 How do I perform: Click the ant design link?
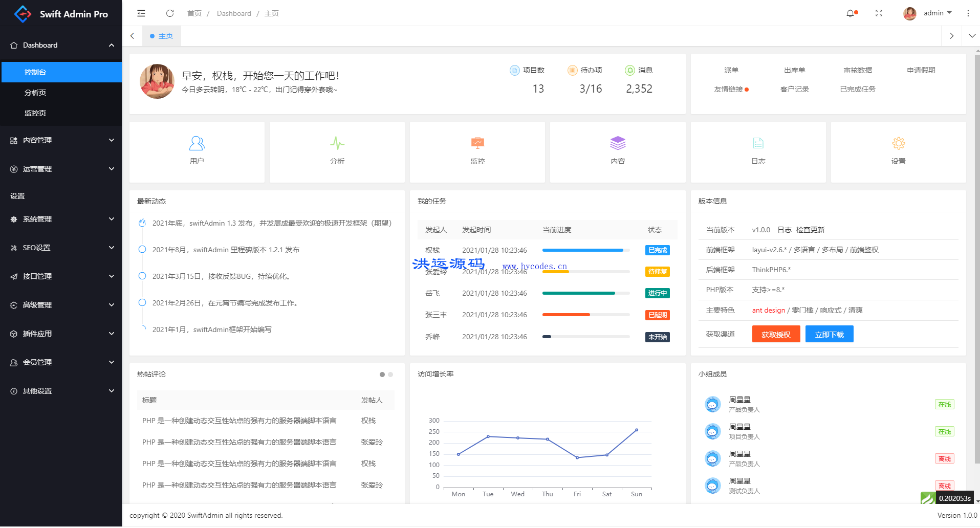click(x=768, y=310)
